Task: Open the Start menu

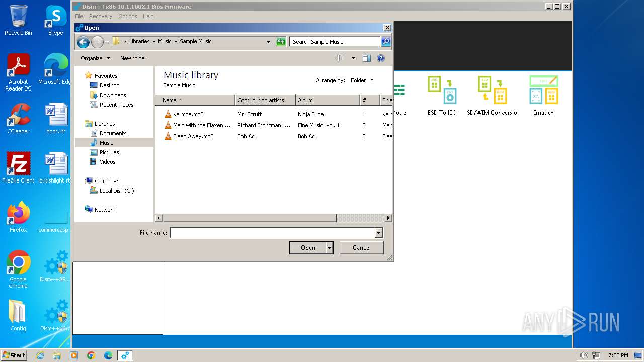Action: tap(14, 355)
